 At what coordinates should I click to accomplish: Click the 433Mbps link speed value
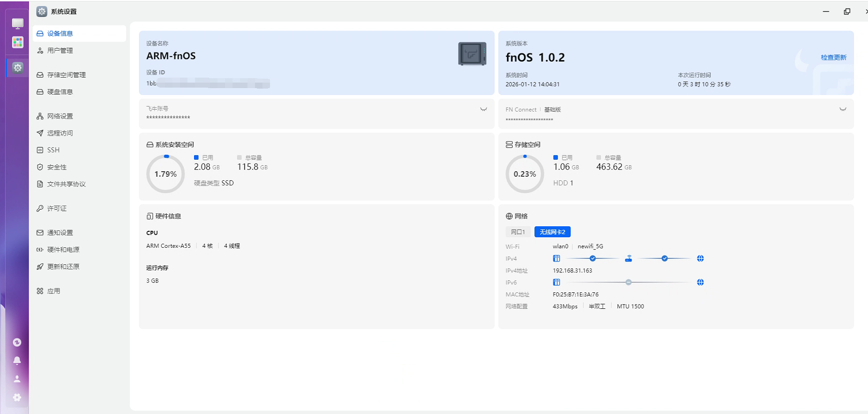(565, 306)
